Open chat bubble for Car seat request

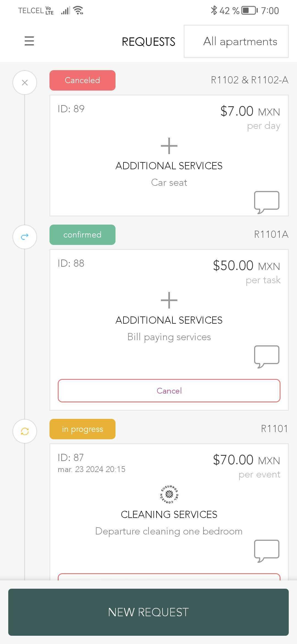(266, 202)
